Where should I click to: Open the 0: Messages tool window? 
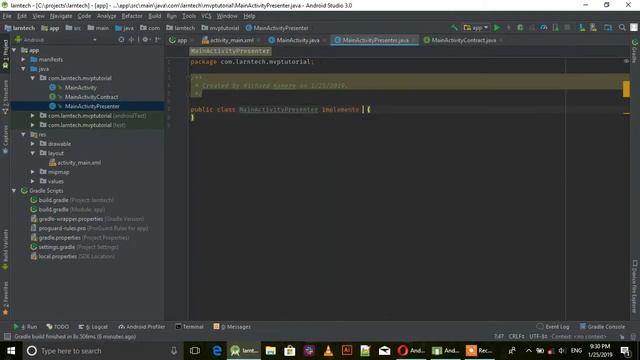click(232, 327)
